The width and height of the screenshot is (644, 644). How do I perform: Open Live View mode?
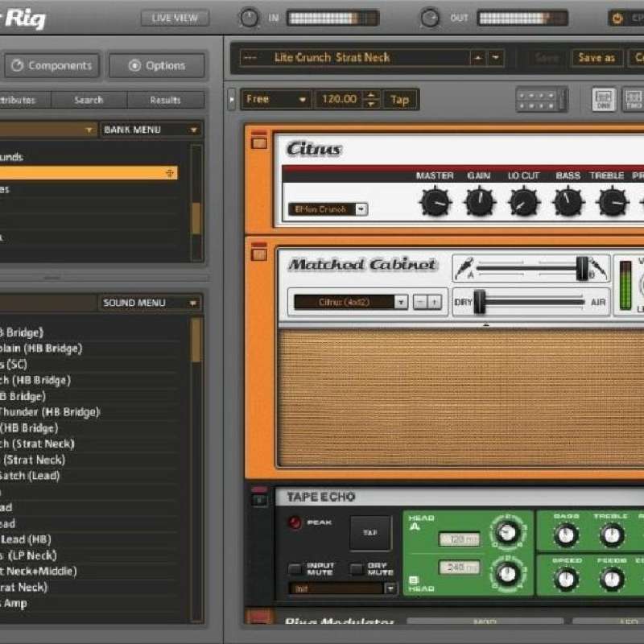tap(174, 17)
